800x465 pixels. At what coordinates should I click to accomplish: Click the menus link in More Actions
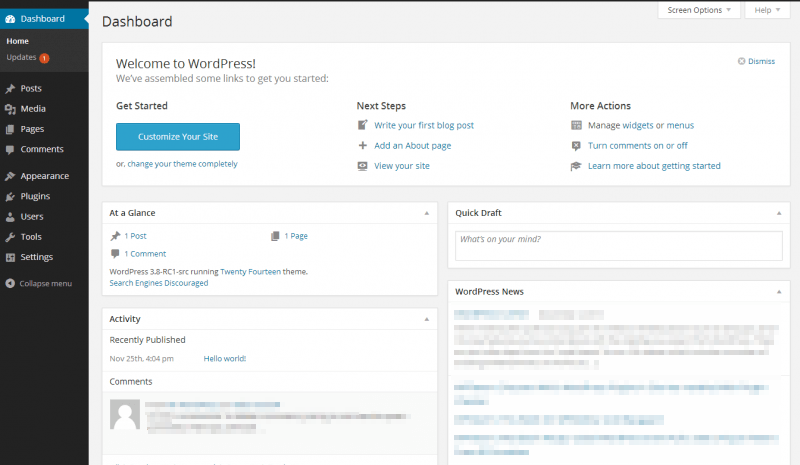[680, 125]
